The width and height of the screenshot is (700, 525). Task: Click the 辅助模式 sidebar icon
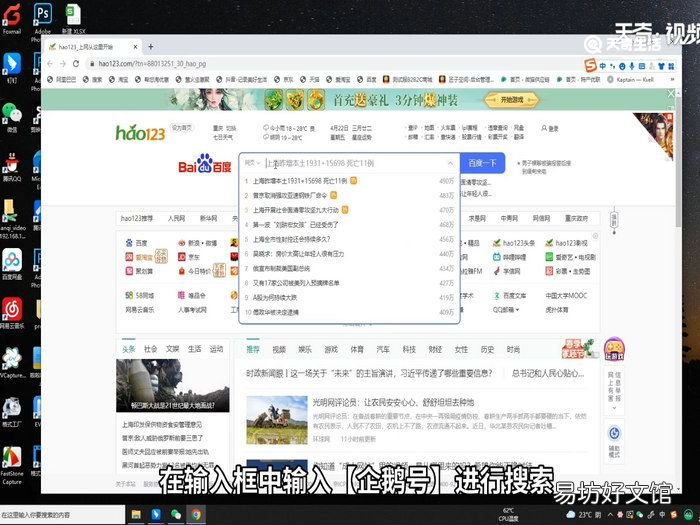pos(614,440)
